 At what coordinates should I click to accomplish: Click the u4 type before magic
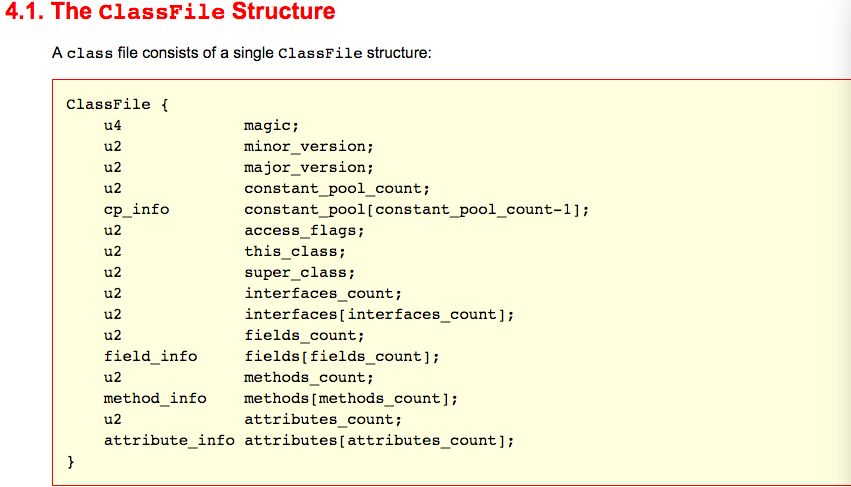(x=113, y=126)
